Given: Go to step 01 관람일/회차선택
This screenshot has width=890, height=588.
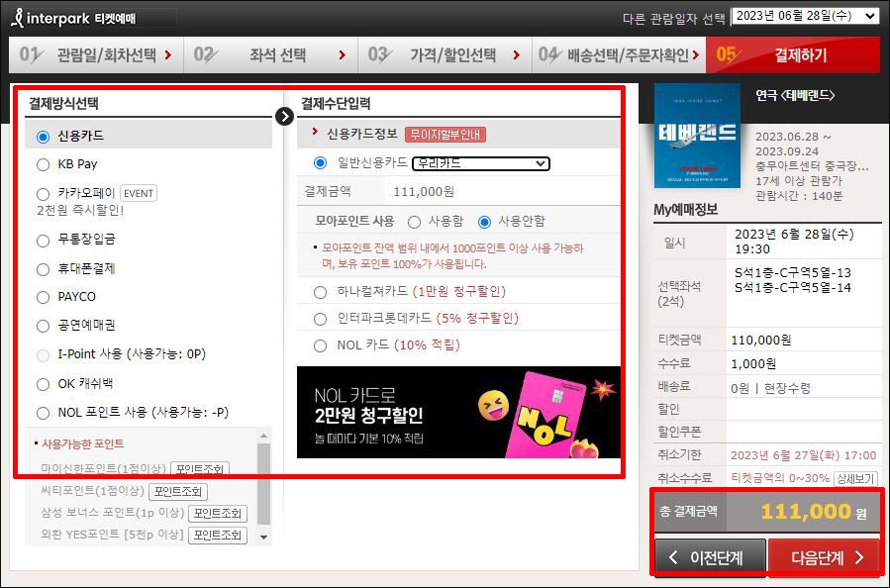Looking at the screenshot, I should tap(96, 55).
